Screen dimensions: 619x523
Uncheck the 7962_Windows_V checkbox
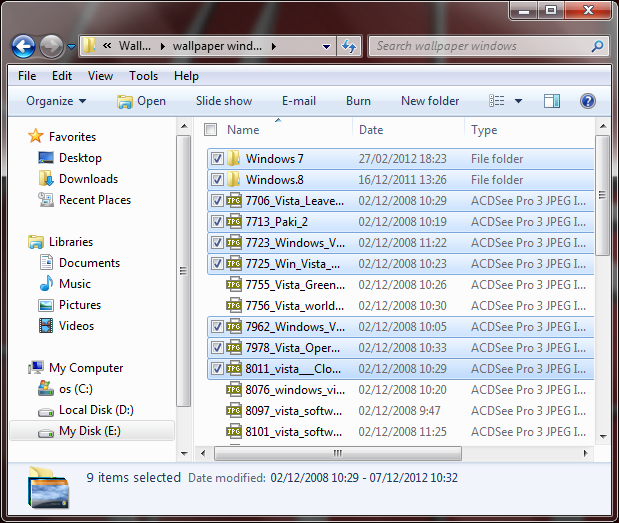[x=217, y=326]
